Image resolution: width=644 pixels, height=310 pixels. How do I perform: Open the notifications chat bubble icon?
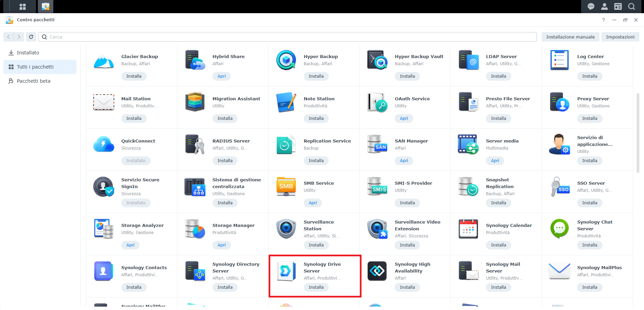591,6
